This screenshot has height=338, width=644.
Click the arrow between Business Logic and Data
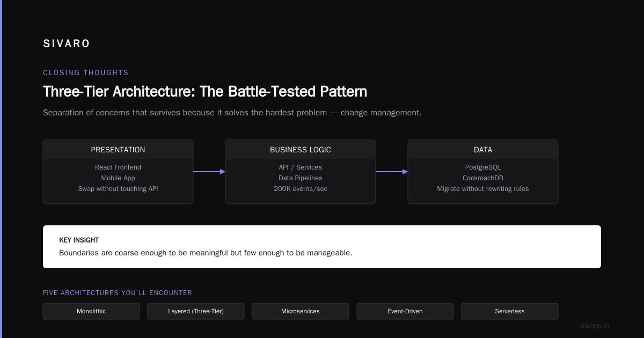tap(392, 172)
